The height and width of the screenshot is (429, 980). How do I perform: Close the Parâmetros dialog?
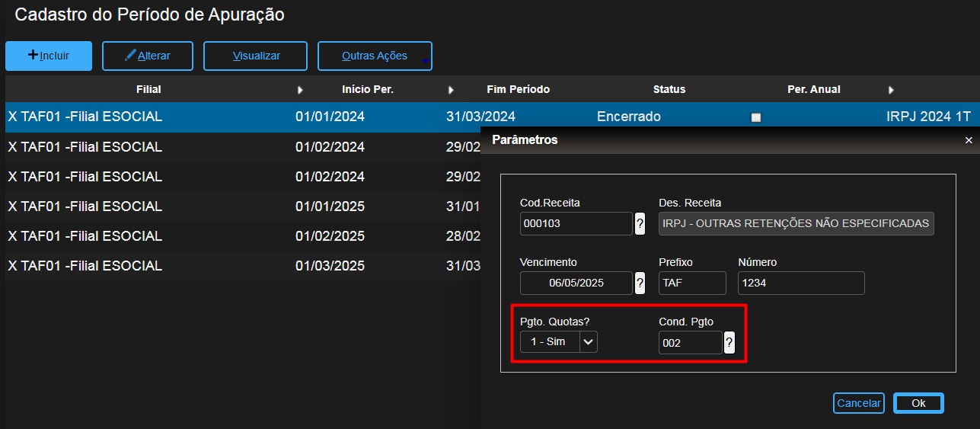(969, 140)
